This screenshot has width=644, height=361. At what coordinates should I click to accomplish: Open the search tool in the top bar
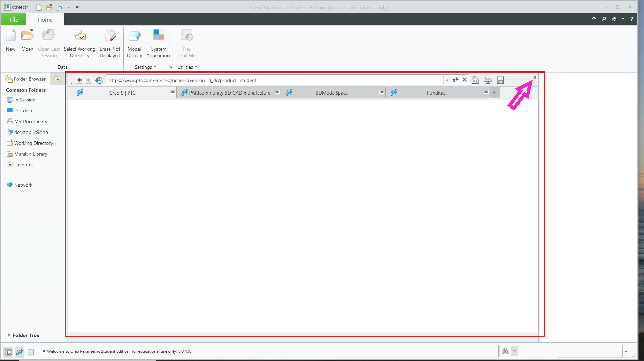pos(604,19)
